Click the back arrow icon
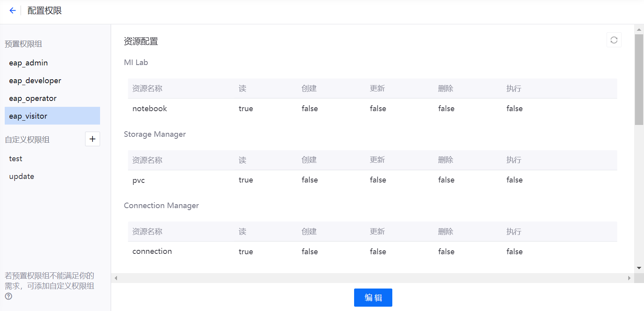Image resolution: width=644 pixels, height=311 pixels. pyautogui.click(x=13, y=11)
